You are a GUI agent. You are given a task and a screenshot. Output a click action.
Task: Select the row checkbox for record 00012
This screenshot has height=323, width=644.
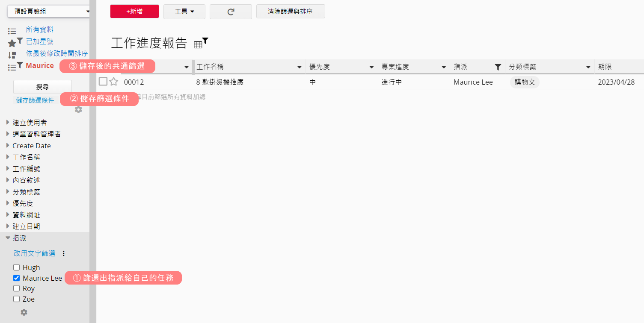(x=103, y=82)
